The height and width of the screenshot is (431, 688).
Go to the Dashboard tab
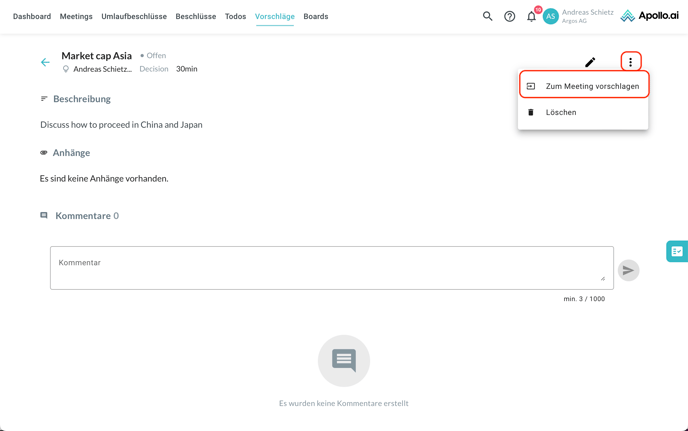(x=32, y=16)
